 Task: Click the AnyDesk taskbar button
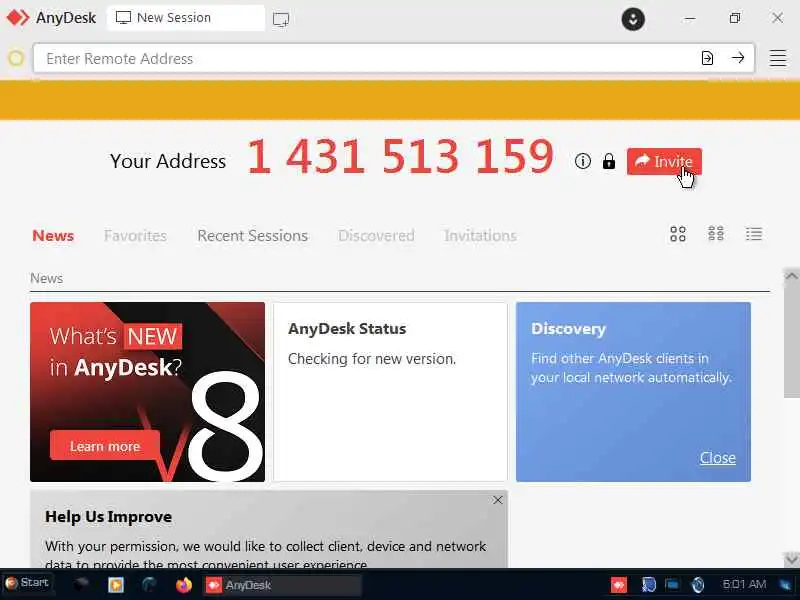pos(282,585)
